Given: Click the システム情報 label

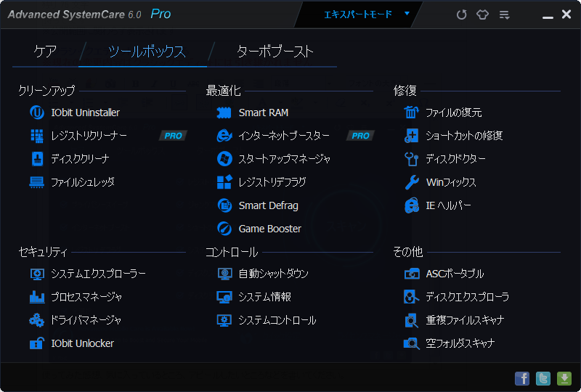Looking at the screenshot, I should pyautogui.click(x=265, y=297).
